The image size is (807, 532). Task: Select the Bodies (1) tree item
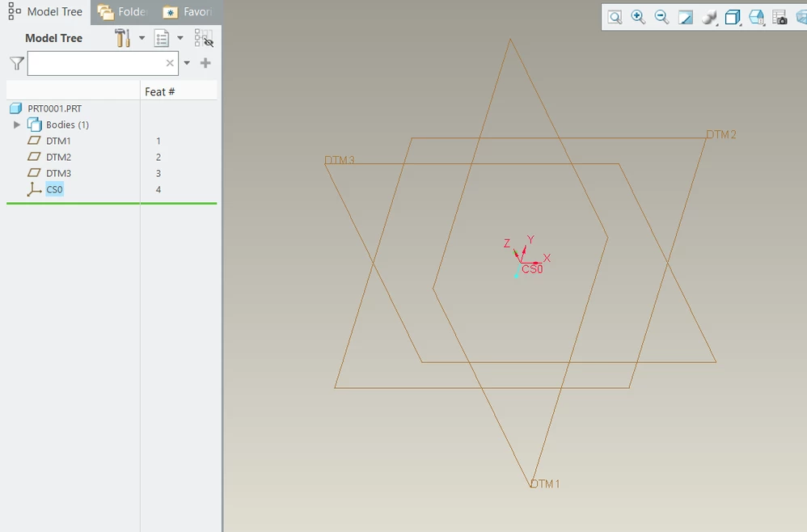tap(67, 125)
